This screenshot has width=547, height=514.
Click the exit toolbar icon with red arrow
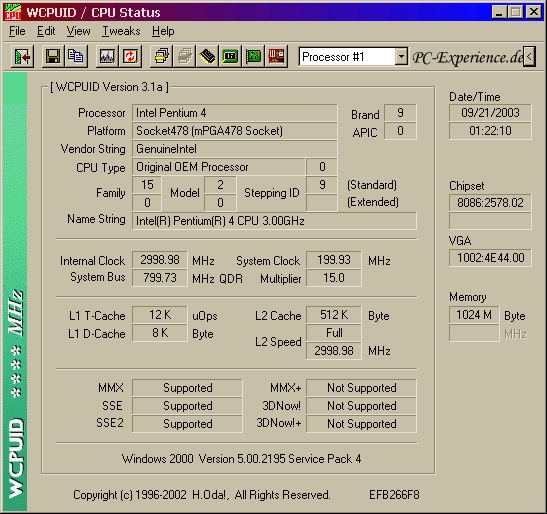tap(22, 56)
